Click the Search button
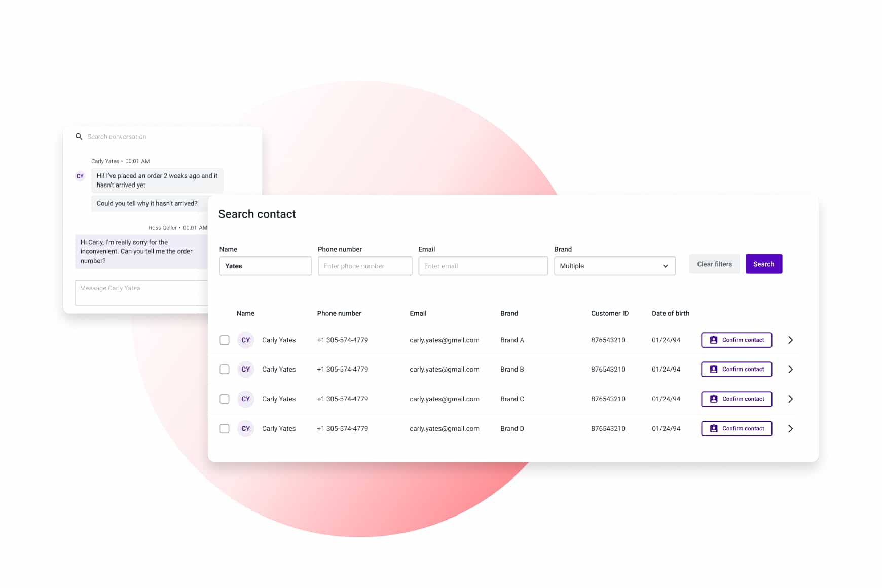Viewport: 882px width, 588px height. pos(763,264)
